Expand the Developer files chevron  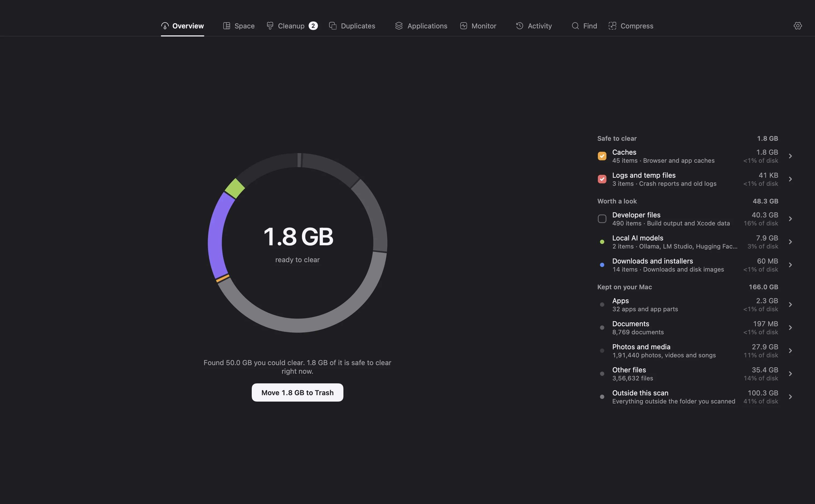point(790,219)
